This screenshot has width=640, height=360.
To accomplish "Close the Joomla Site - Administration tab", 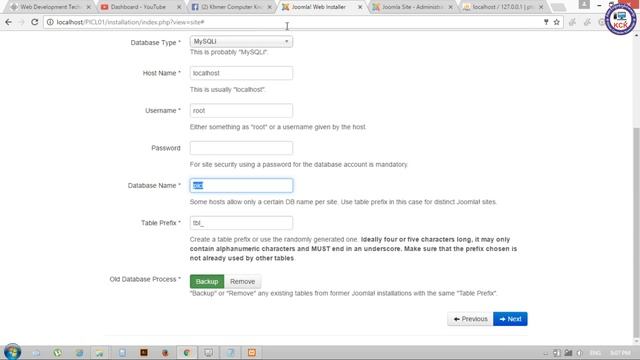I will click(451, 7).
